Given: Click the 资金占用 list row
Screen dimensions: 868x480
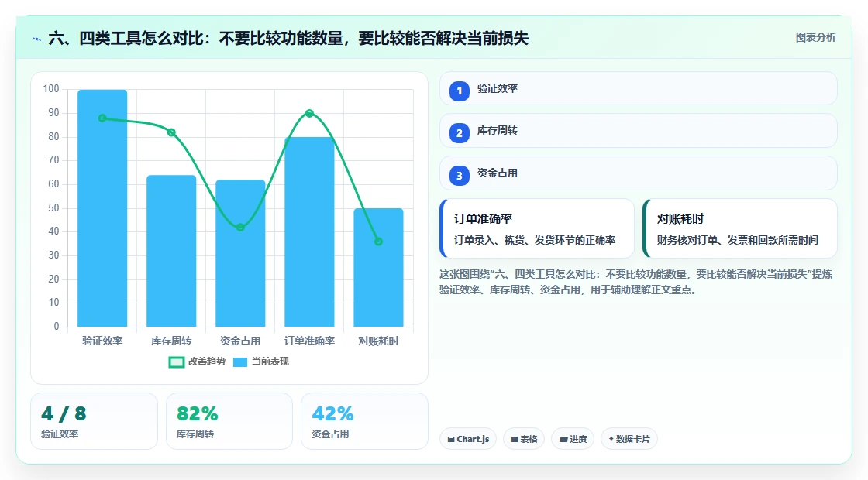Looking at the screenshot, I should tap(639, 173).
